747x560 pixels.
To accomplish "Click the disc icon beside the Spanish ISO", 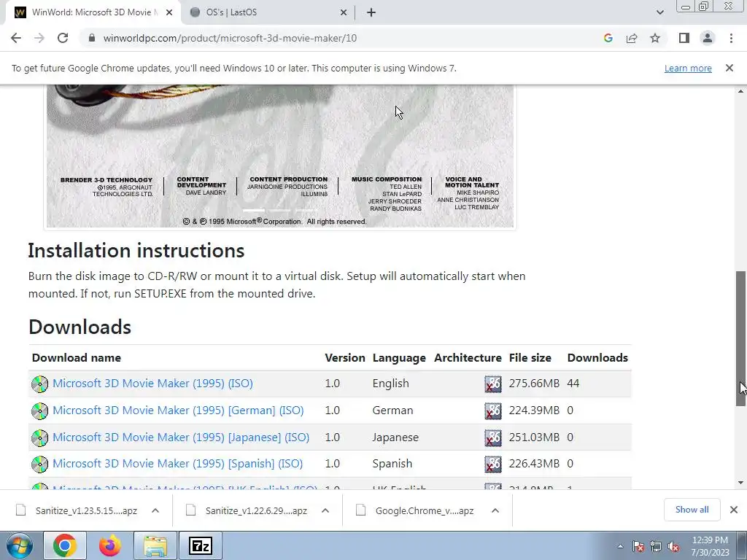I will point(39,464).
